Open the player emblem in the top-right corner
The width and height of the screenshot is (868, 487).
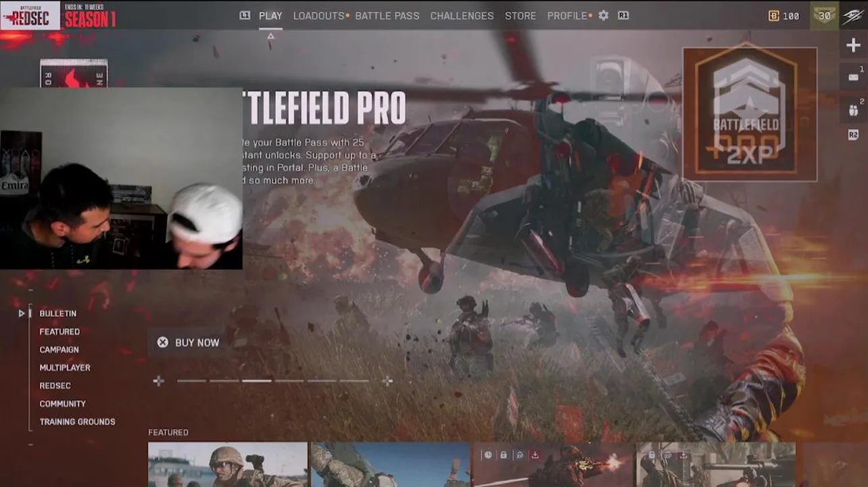pos(852,16)
